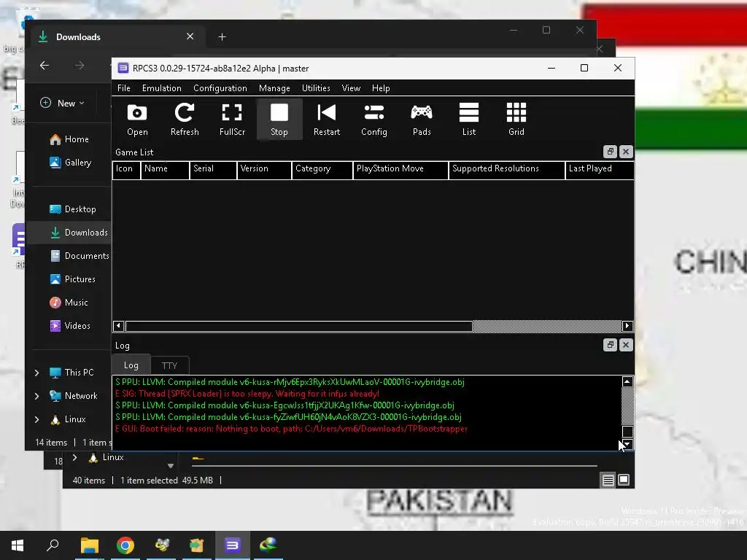This screenshot has height=560, width=747.
Task: Expand Network in Explorer sidebar
Action: point(36,396)
